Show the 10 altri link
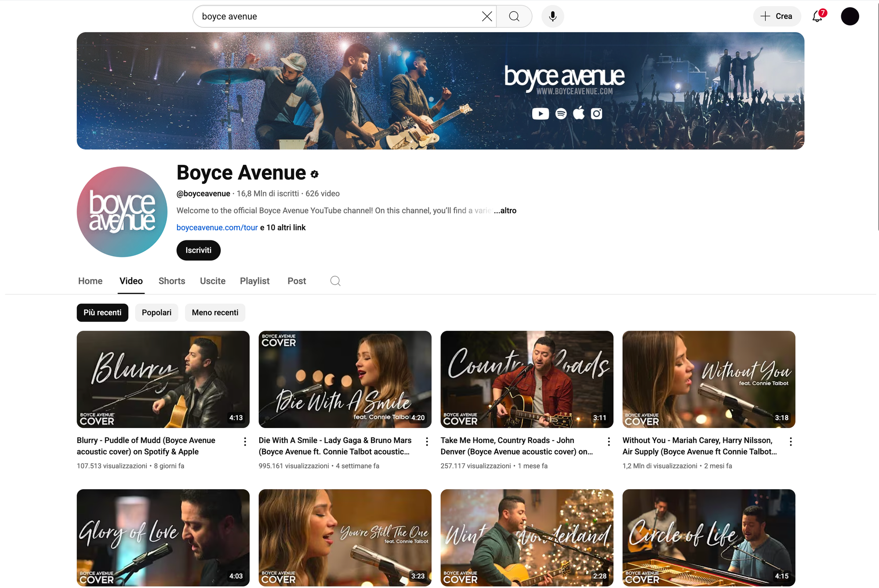The width and height of the screenshot is (879, 588). [x=283, y=228]
